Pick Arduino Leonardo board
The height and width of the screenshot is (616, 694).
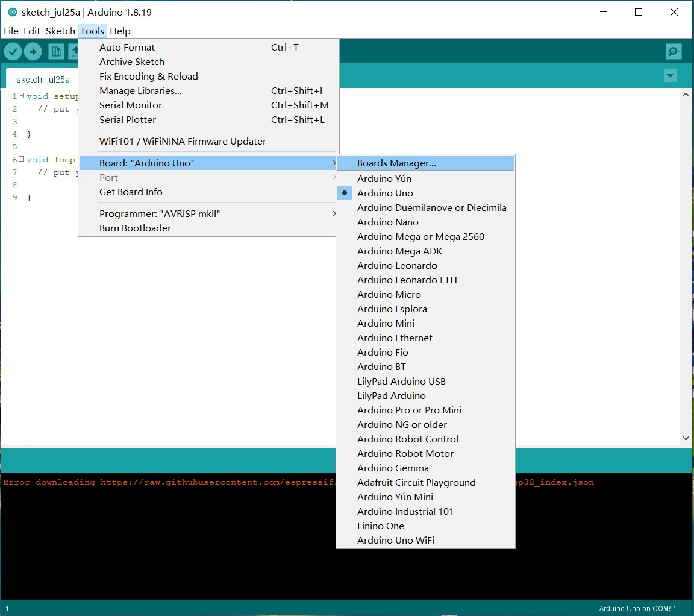tap(425, 265)
